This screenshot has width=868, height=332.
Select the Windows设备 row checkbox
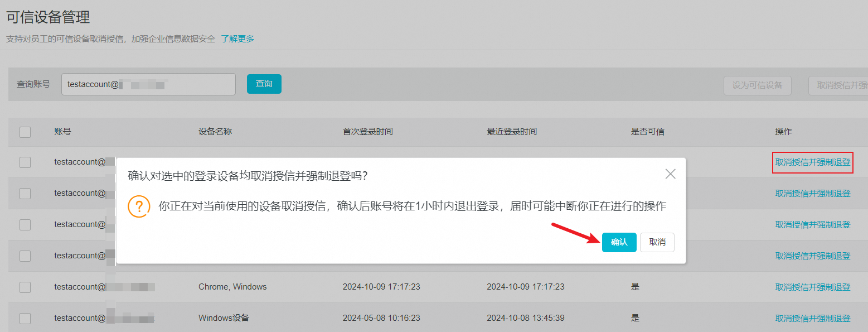[25, 319]
